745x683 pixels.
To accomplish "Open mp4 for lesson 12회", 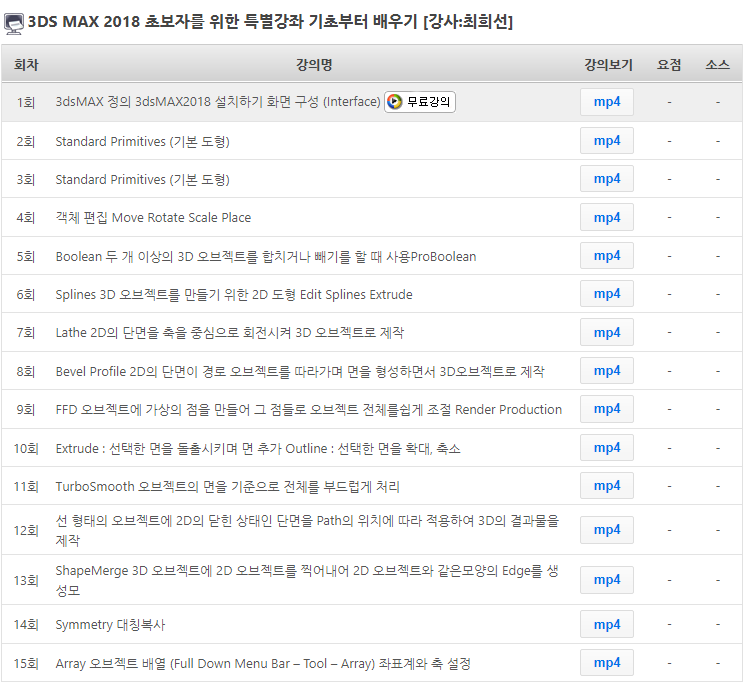I will point(607,530).
